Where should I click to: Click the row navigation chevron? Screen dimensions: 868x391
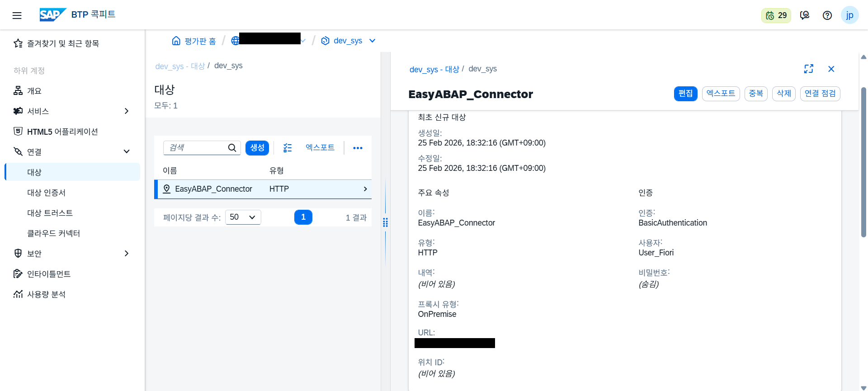click(x=365, y=189)
